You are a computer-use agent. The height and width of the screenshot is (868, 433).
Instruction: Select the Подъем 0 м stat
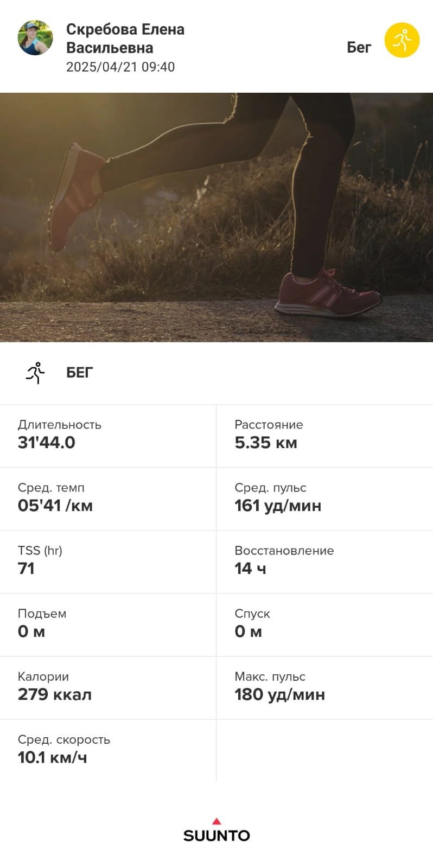coord(108,624)
